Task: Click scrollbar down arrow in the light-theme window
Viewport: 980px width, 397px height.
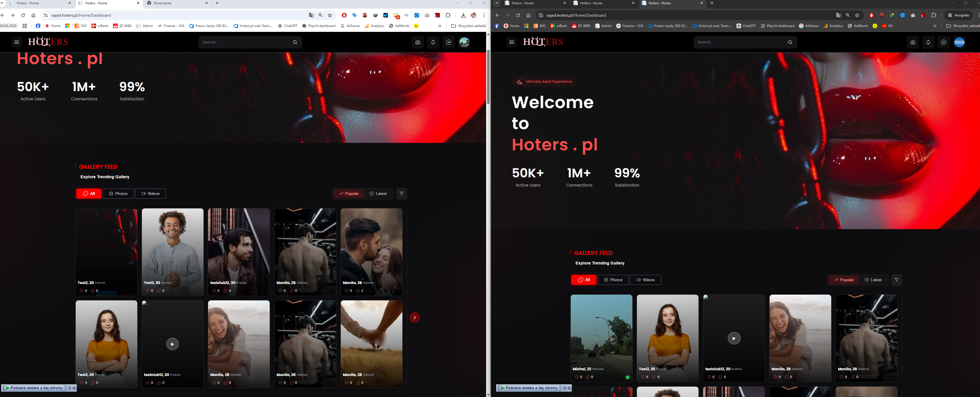Action: click(x=488, y=395)
